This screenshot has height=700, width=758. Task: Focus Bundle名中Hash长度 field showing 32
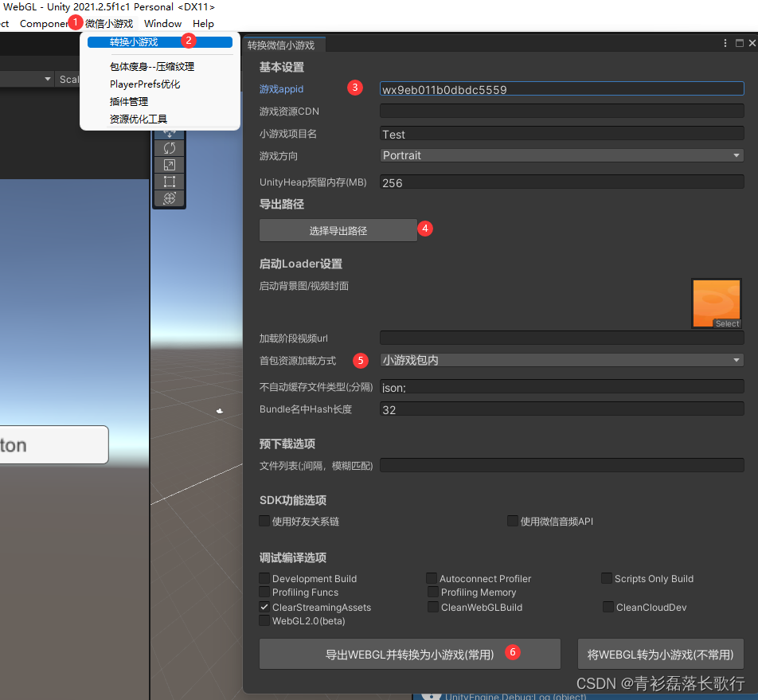click(x=562, y=409)
